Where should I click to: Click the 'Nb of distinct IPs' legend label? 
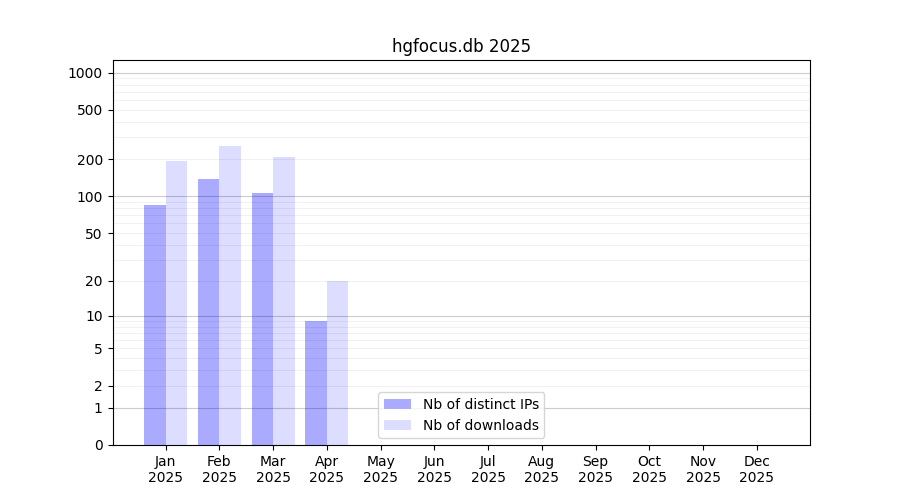[480, 404]
